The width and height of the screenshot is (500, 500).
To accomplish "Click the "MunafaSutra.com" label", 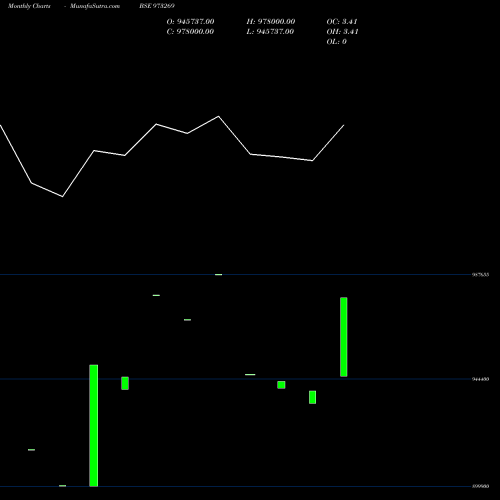I will pos(95,6).
